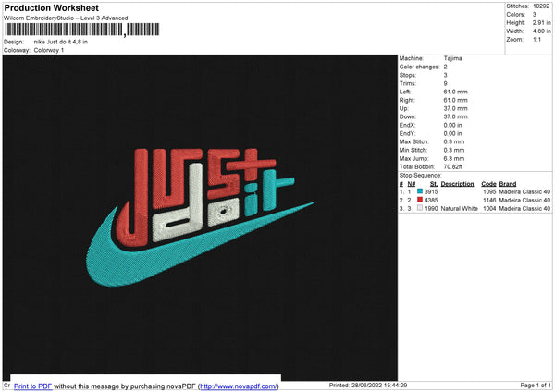Click the Brand column header

click(x=508, y=184)
